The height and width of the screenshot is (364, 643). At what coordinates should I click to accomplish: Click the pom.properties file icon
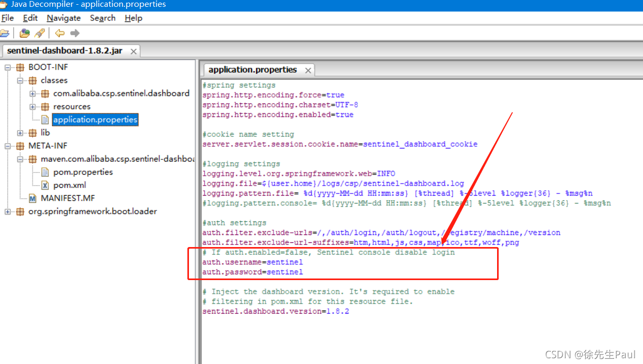(x=45, y=172)
